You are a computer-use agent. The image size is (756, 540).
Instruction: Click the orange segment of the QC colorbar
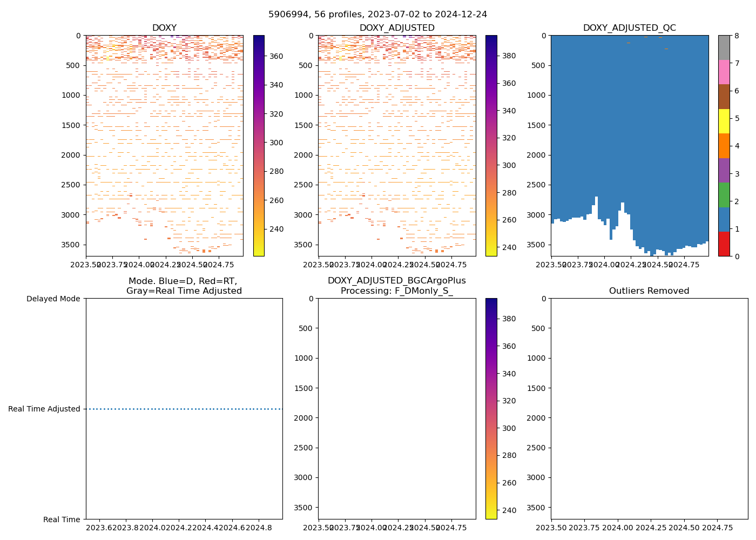[x=724, y=146]
